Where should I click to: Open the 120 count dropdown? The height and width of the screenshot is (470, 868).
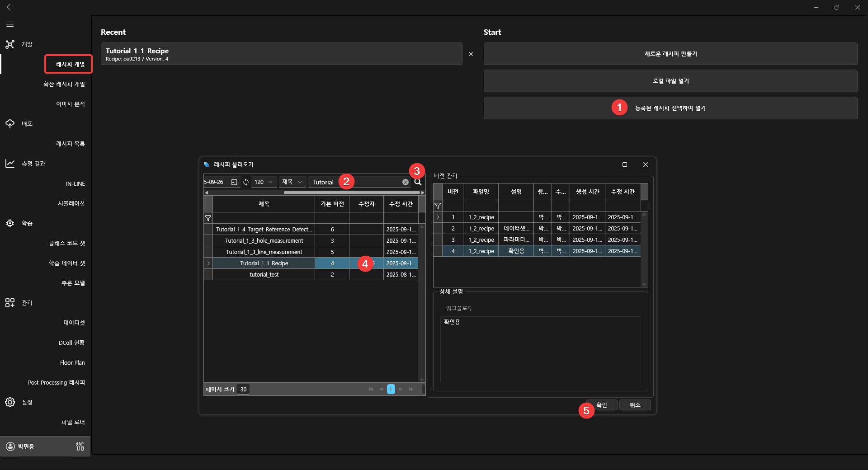264,182
